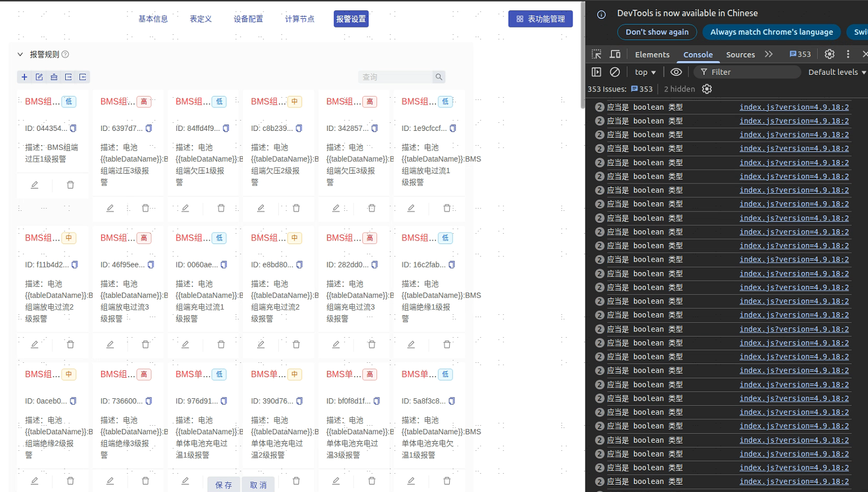Image resolution: width=868 pixels, height=492 pixels.
Task: Click the batch edit icon in rules toolbar
Action: [39, 77]
